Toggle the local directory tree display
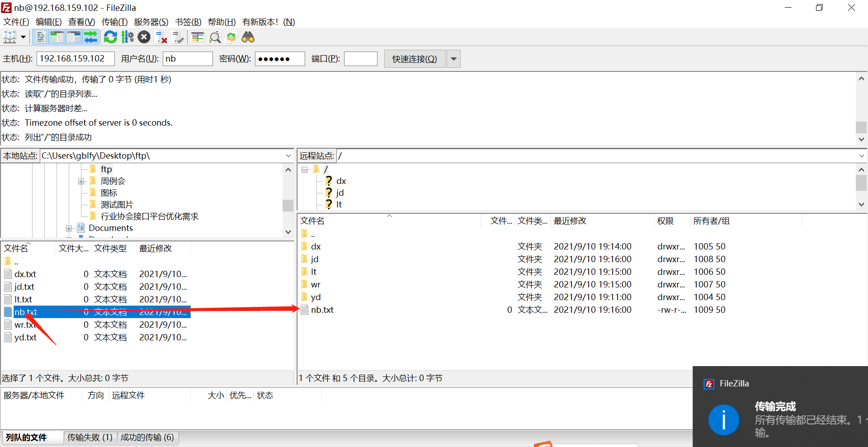 coord(57,37)
